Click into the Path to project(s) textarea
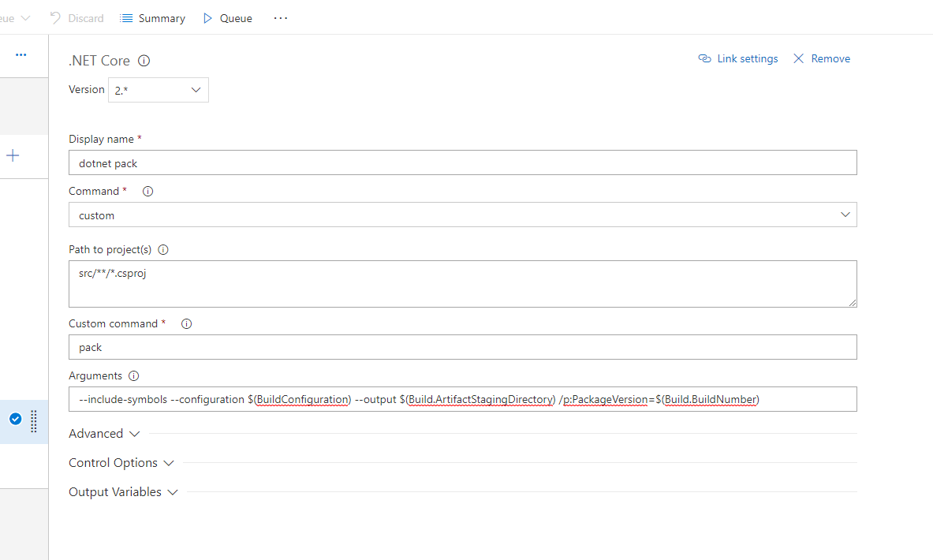 [x=462, y=284]
